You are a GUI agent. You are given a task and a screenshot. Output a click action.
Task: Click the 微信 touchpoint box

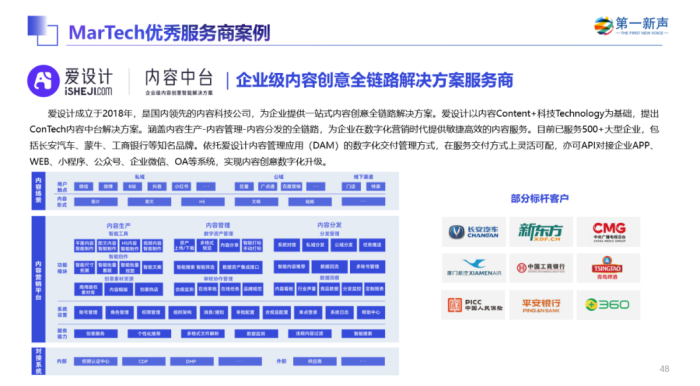pyautogui.click(x=83, y=187)
